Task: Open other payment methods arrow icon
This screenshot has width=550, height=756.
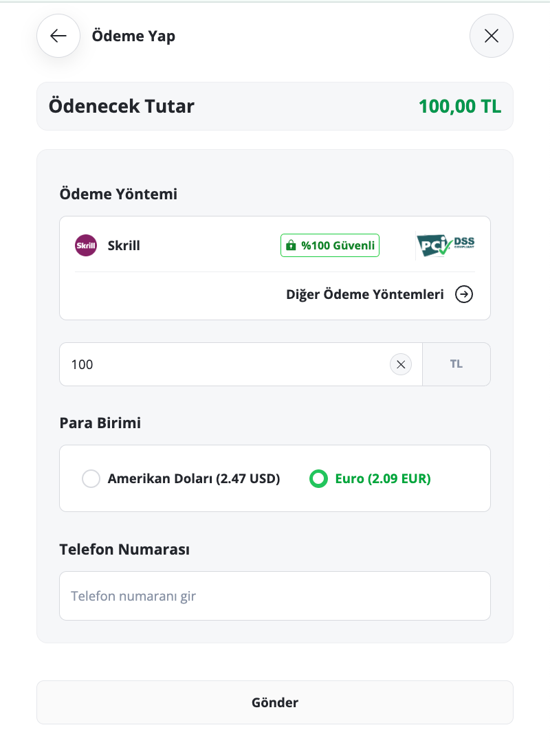Action: 464,294
